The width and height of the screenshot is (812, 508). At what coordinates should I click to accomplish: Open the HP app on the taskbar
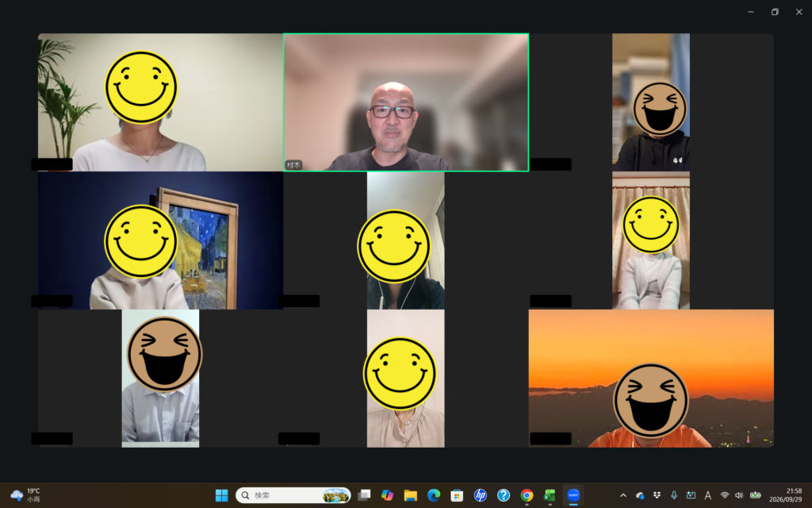click(x=480, y=495)
